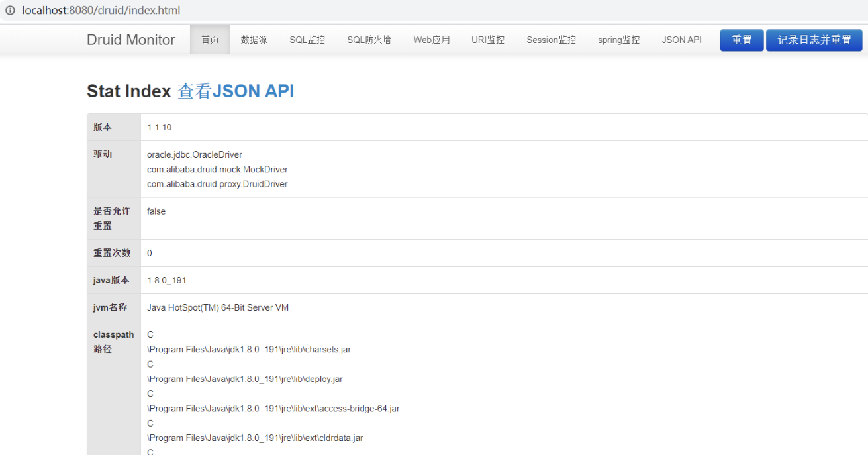The image size is (868, 455).
Task: Click the site info icon in address bar
Action: [10, 11]
